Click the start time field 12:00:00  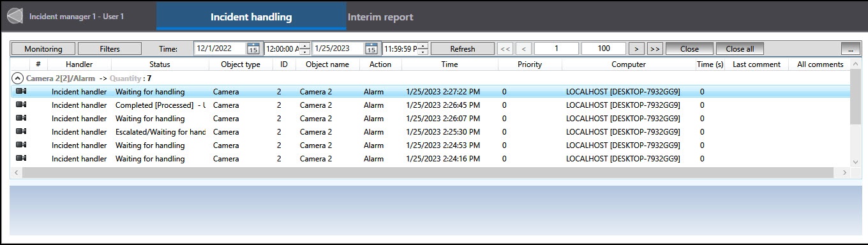point(281,48)
